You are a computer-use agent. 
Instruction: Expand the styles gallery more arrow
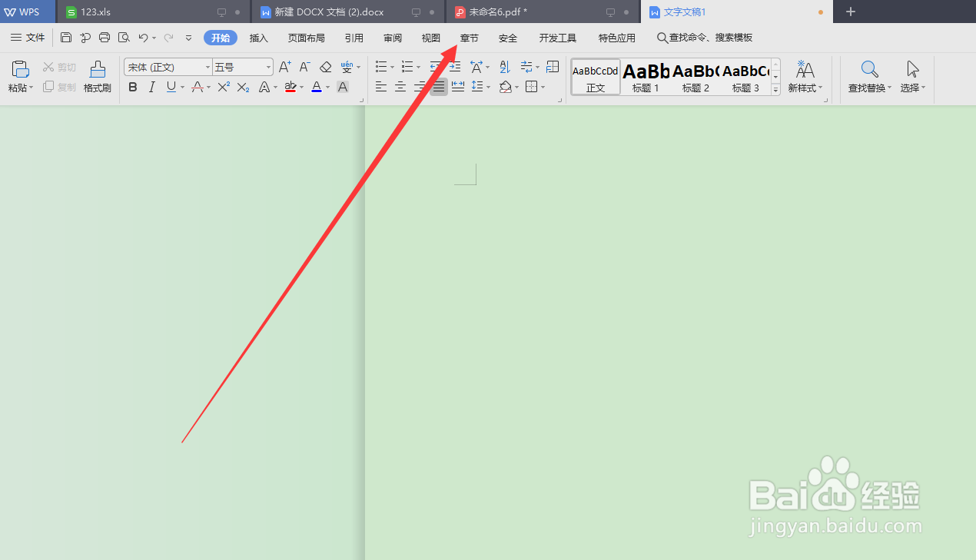coord(775,89)
